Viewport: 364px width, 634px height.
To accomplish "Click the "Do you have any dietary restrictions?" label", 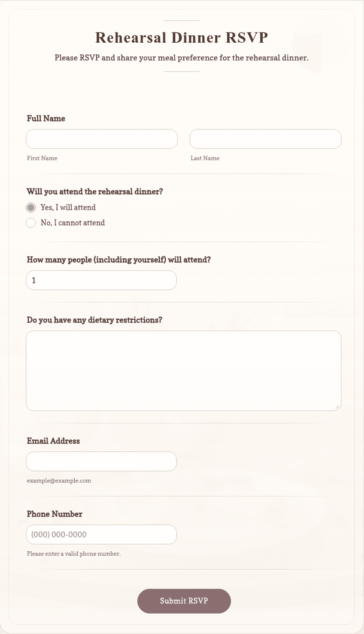I will click(94, 320).
